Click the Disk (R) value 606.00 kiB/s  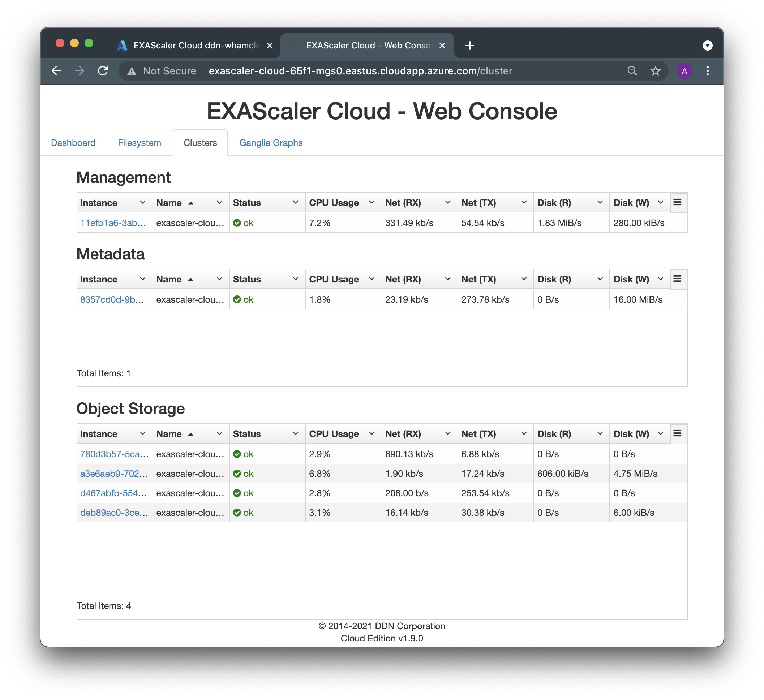562,474
